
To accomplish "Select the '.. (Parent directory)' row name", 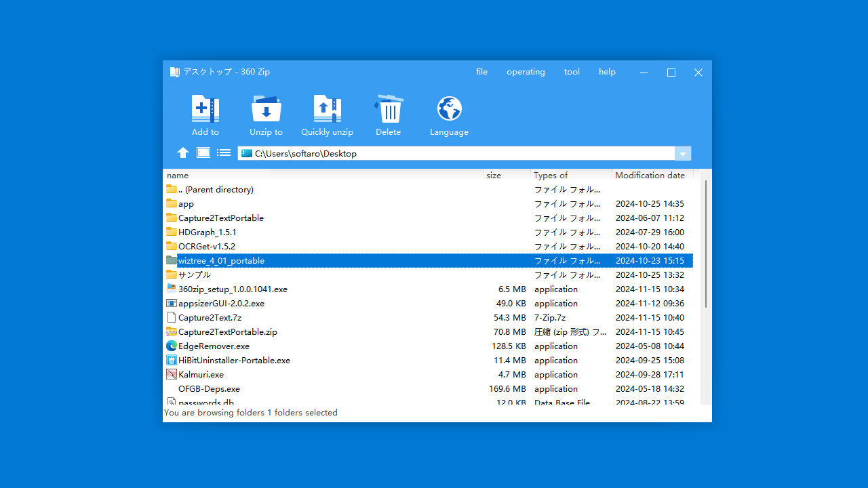I will (216, 190).
